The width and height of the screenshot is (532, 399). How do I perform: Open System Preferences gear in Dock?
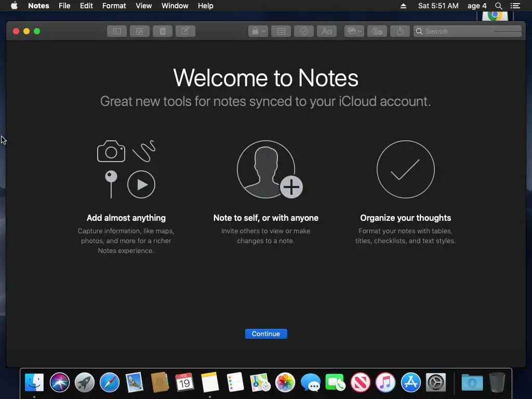[x=436, y=382]
